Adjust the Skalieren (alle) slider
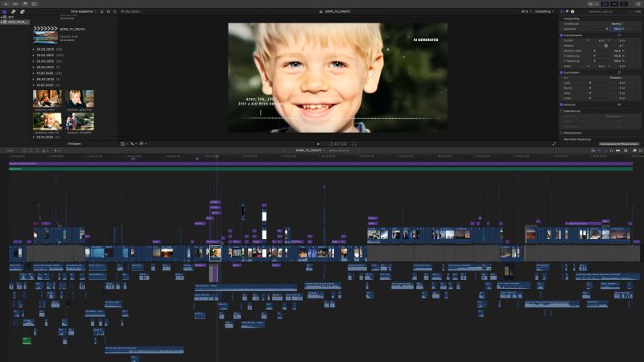 click(594, 51)
